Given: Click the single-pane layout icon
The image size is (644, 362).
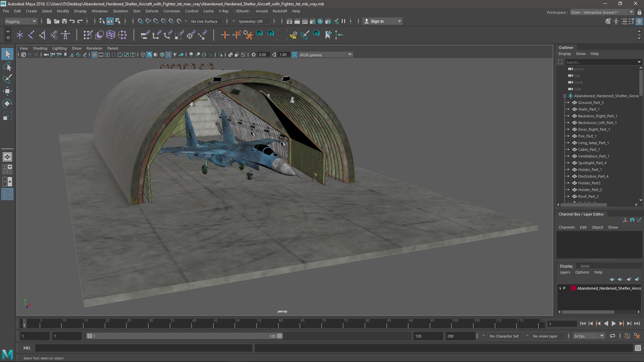Looking at the screenshot, I should [x=7, y=157].
